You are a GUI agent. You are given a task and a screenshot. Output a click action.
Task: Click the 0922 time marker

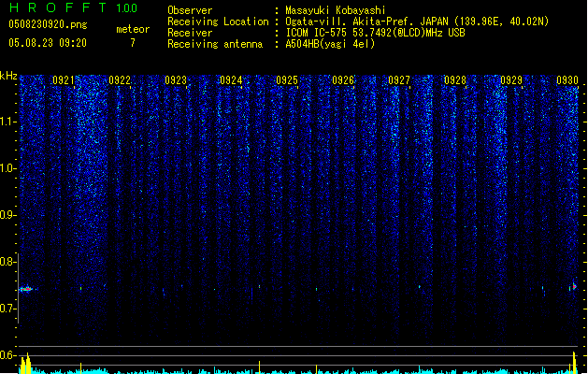tap(120, 80)
